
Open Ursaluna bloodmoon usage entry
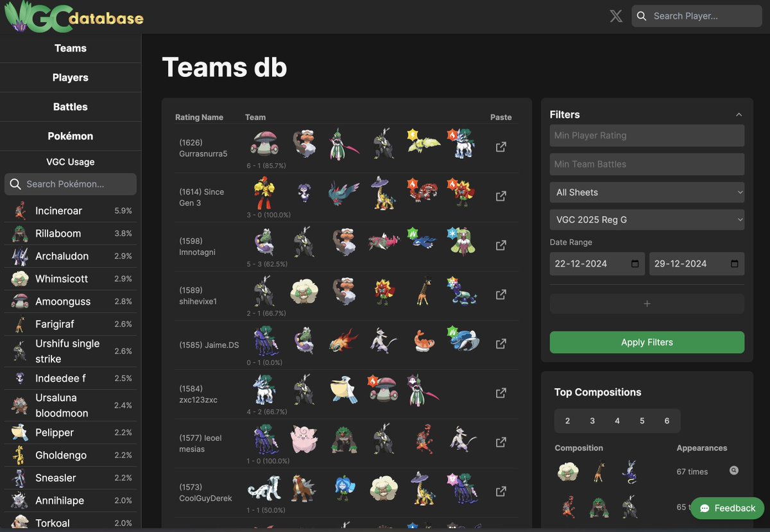[71, 406]
